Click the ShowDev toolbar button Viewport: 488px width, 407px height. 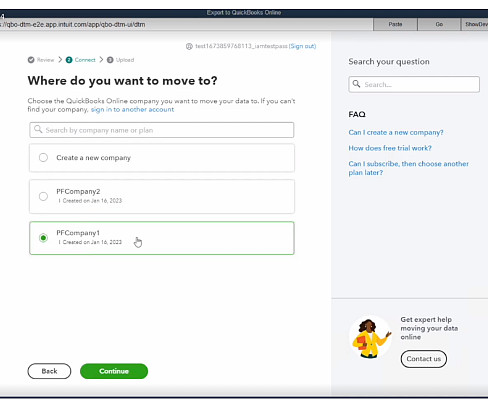coord(475,24)
